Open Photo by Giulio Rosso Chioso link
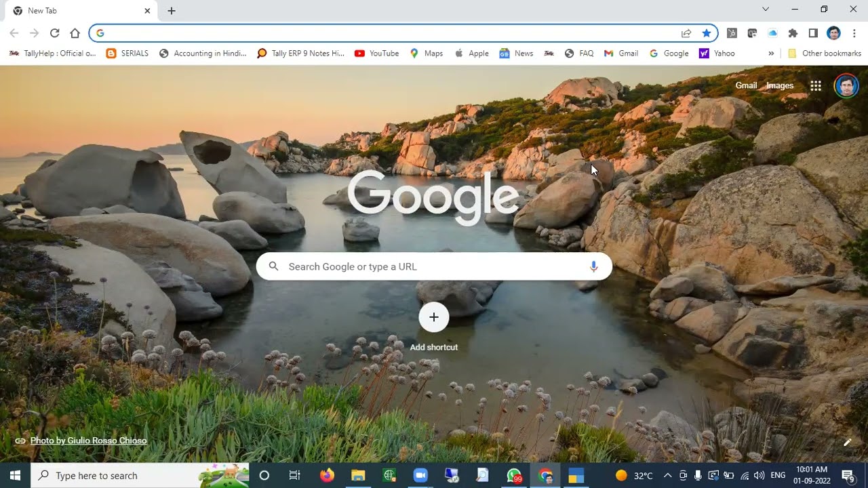Screen dimensions: 868x488 point(88,441)
